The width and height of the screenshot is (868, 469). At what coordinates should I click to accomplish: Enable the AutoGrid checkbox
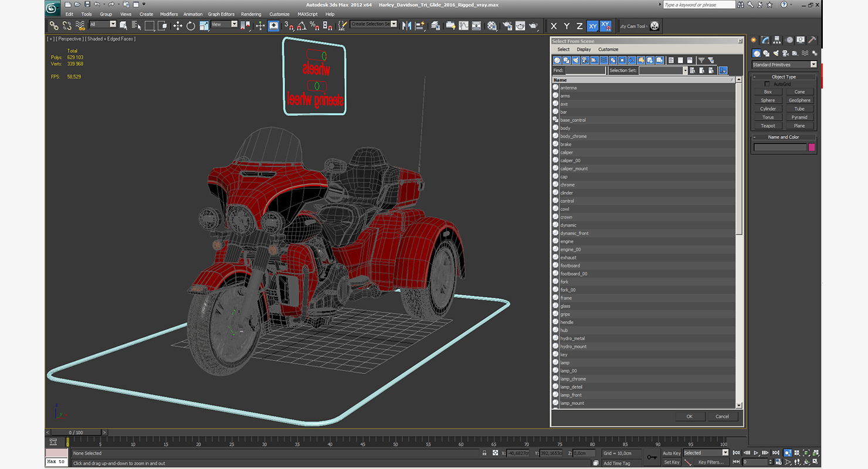tap(767, 84)
